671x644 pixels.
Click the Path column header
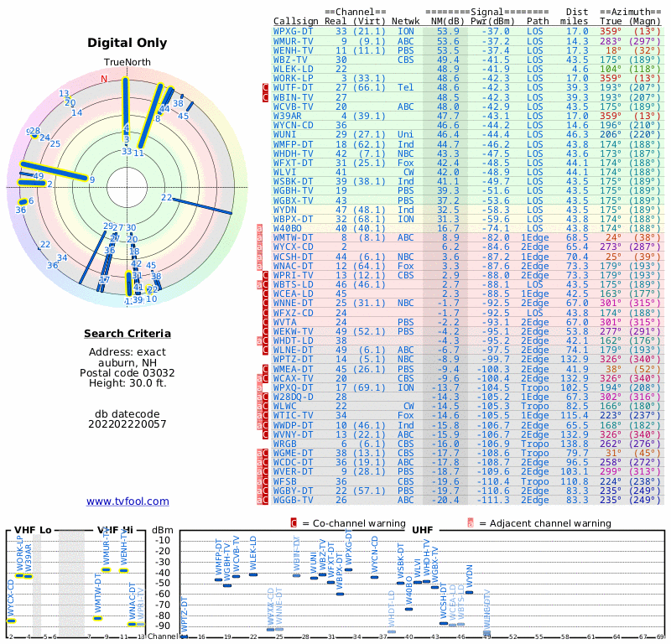point(538,21)
